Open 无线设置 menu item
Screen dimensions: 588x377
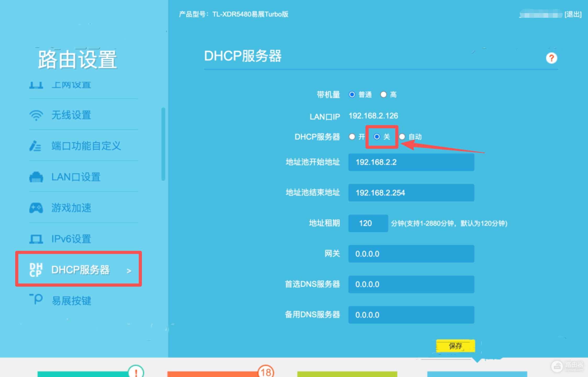71,115
